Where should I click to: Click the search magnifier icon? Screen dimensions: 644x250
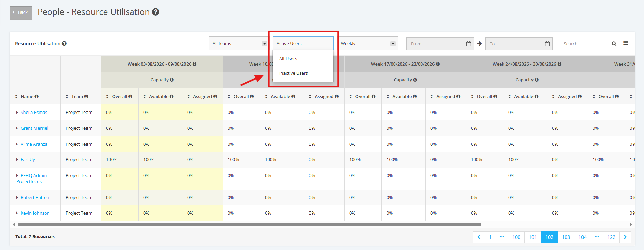(x=614, y=44)
